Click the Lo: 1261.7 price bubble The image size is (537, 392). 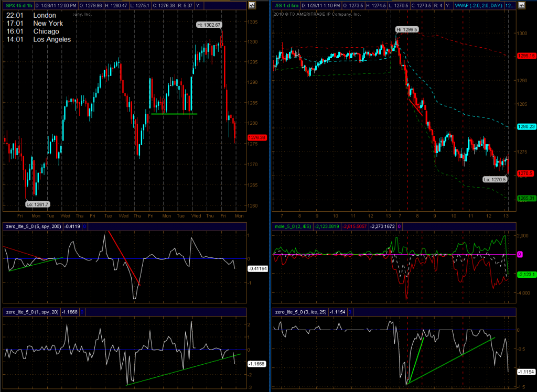38,204
